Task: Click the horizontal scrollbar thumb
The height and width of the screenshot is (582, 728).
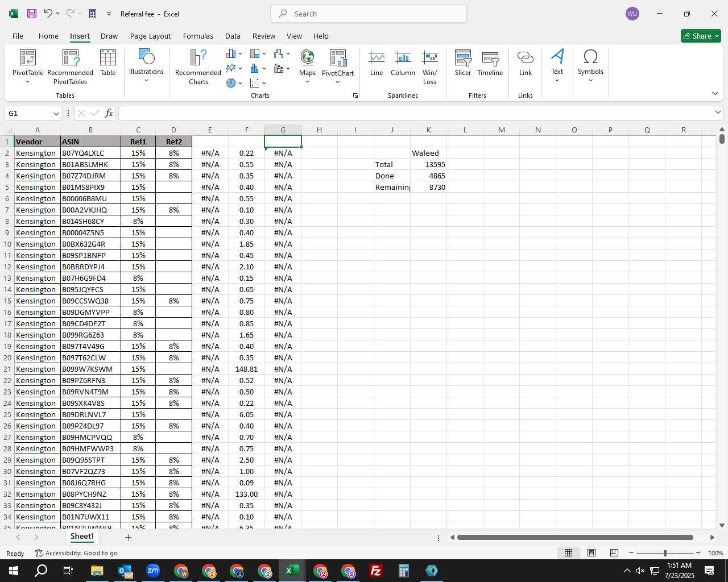Action: [x=575, y=537]
